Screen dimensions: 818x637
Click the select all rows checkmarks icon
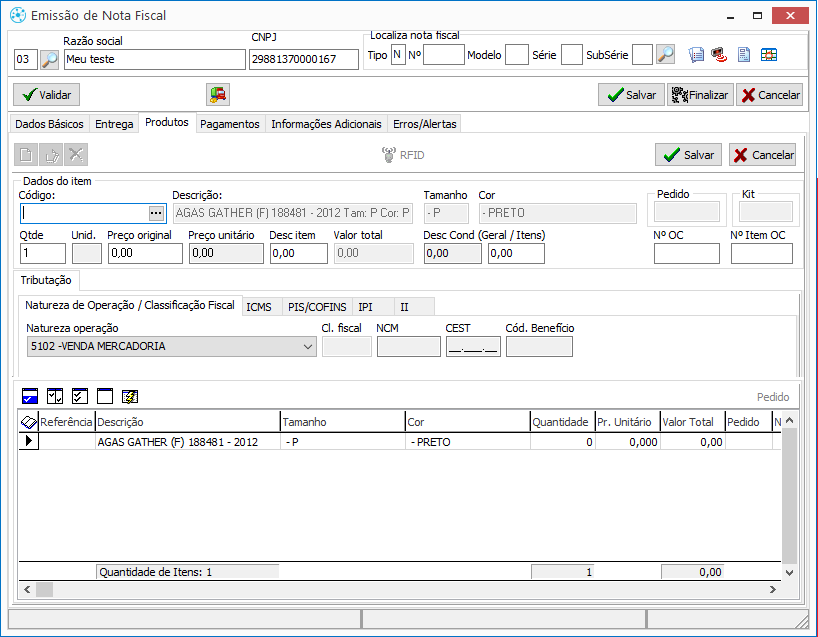pos(80,396)
